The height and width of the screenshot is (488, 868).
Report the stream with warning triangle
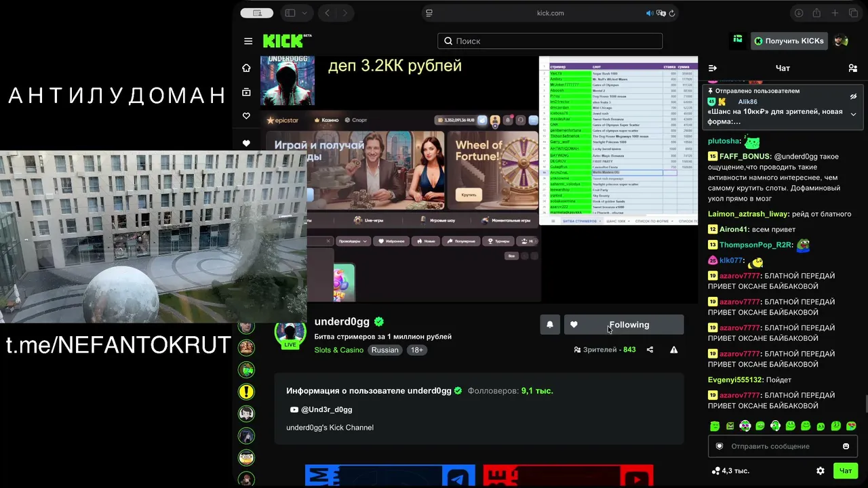[x=673, y=350]
